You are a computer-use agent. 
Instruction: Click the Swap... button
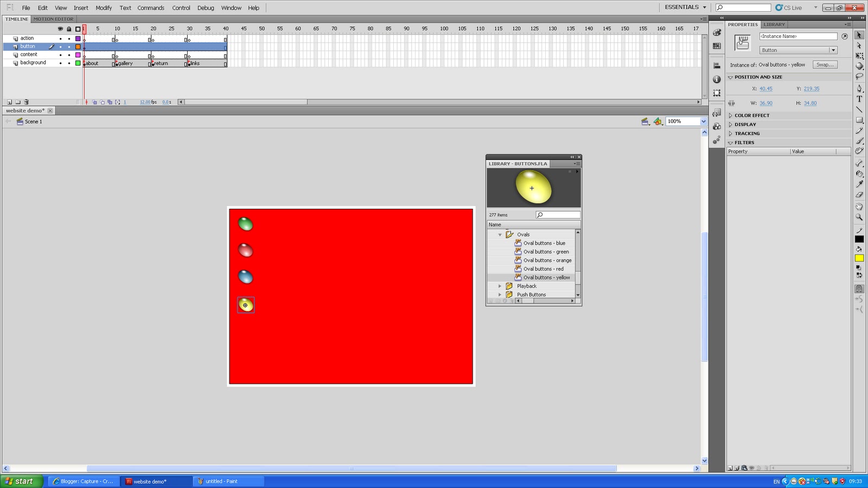(825, 65)
